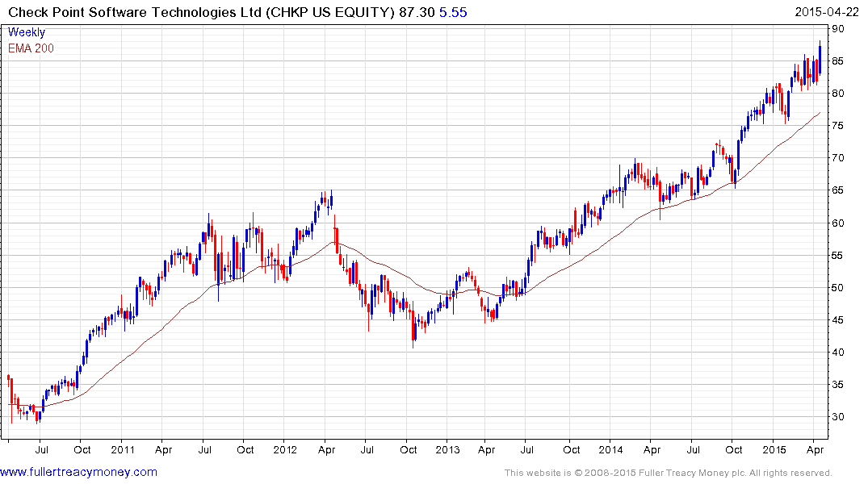Screen dimensions: 868x484
Task: Click the 55 price axis label
Action: (x=837, y=256)
